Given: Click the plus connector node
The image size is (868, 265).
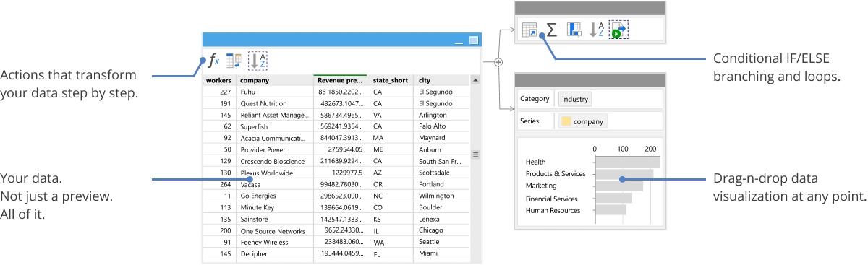Looking at the screenshot, I should point(498,62).
